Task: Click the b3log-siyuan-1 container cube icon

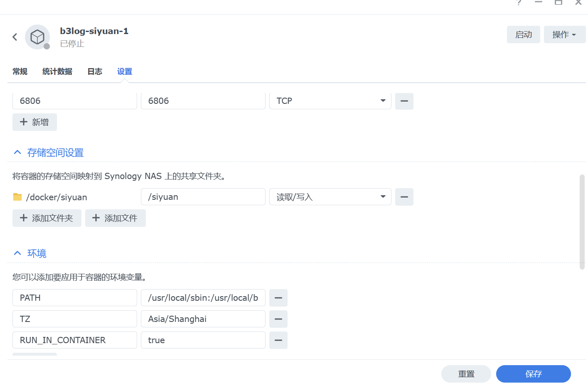Action: point(37,37)
